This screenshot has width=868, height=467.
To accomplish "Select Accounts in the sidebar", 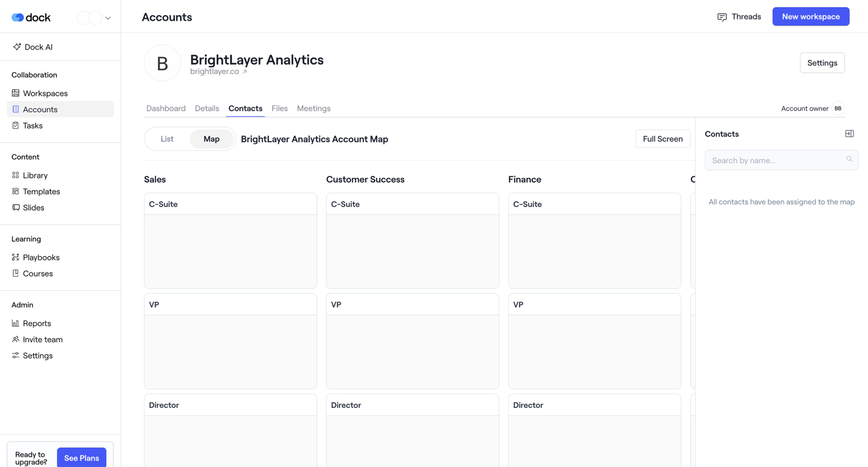I will 60,109.
